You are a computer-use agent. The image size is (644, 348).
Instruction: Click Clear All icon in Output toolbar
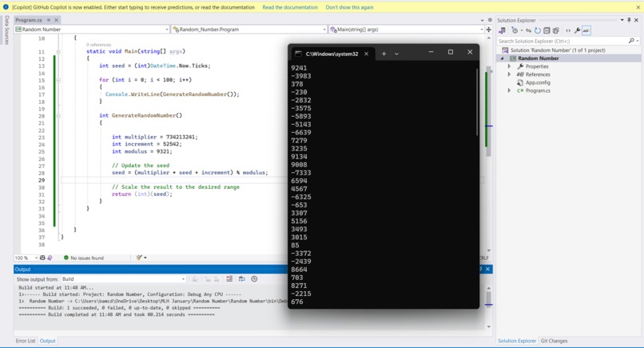click(229, 279)
